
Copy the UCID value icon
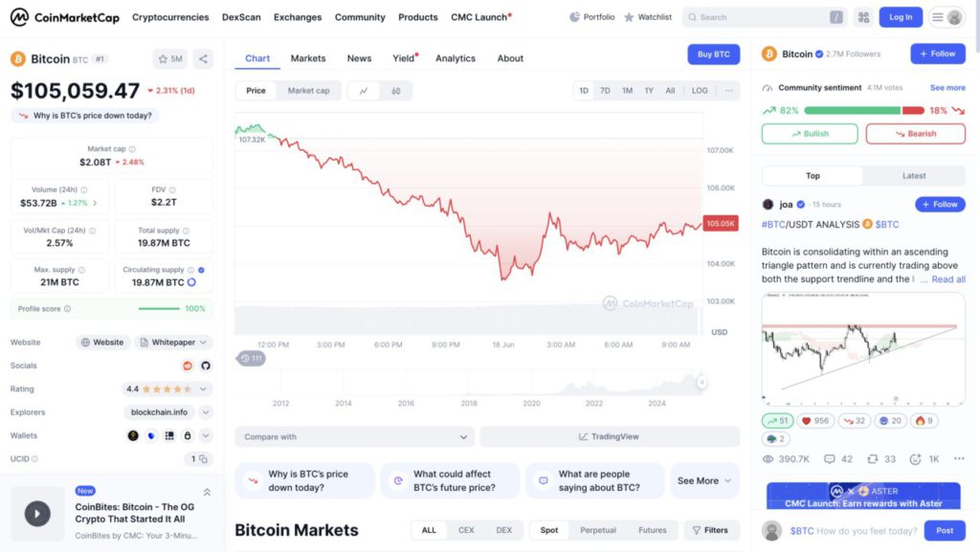tap(203, 459)
